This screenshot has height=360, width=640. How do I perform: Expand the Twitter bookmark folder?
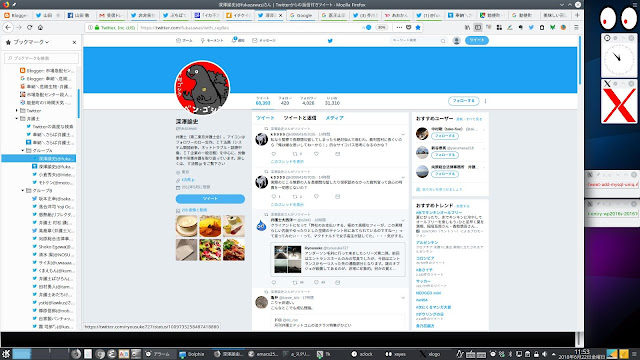tap(17, 111)
